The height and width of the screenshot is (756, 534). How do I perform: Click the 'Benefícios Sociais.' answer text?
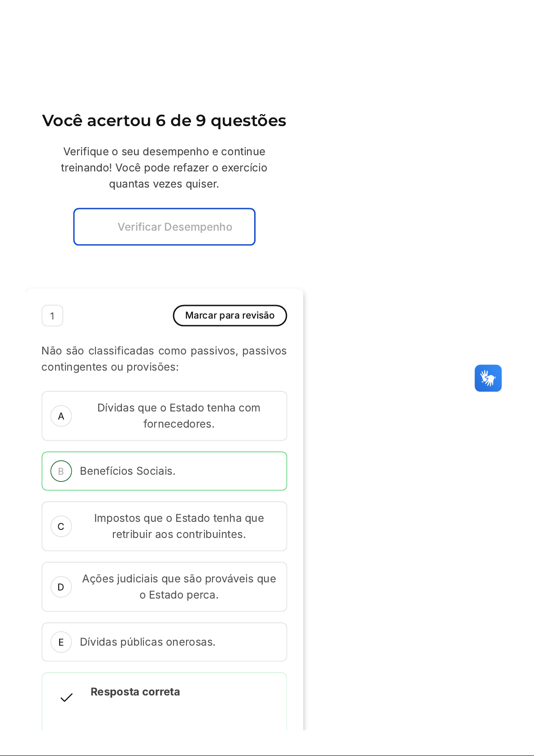coord(127,471)
